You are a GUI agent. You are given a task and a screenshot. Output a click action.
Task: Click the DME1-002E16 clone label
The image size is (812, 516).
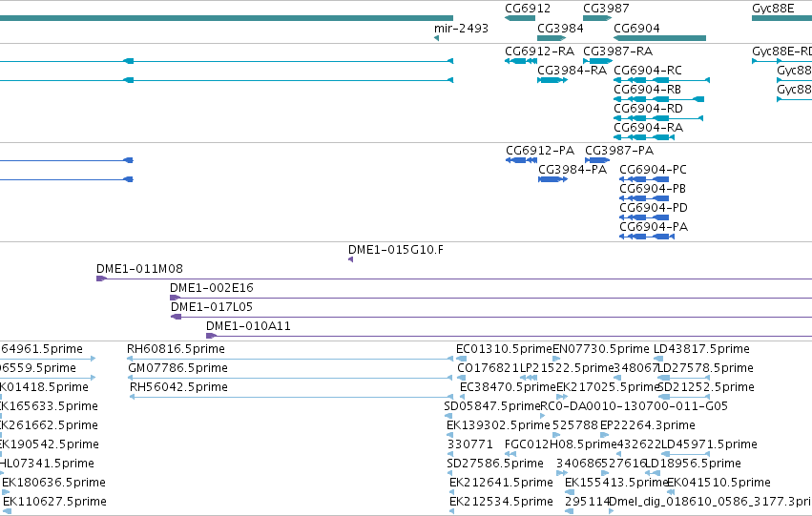point(211,288)
